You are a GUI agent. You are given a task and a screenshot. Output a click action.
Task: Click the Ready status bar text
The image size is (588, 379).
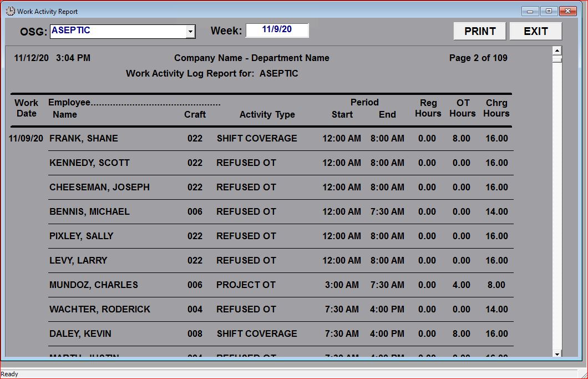[x=9, y=374]
